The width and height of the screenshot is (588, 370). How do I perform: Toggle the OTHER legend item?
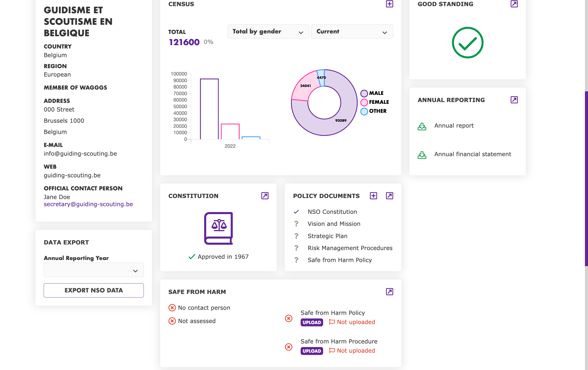point(374,111)
